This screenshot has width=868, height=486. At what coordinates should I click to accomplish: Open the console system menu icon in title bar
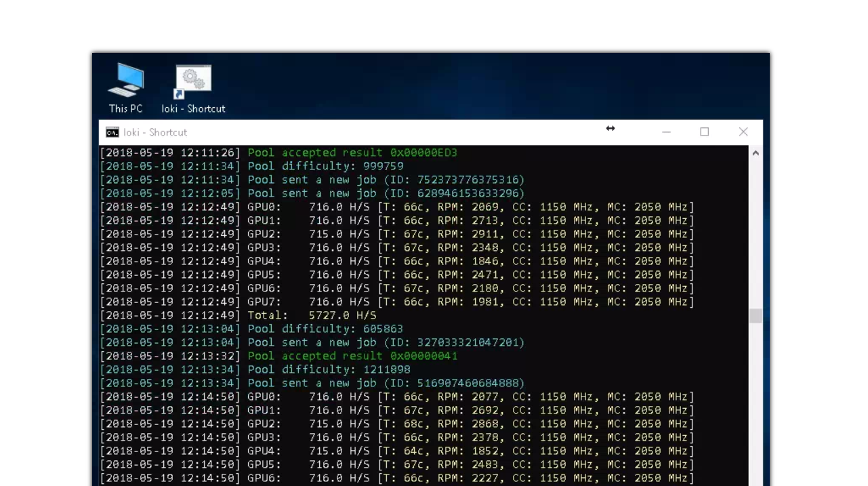(112, 132)
